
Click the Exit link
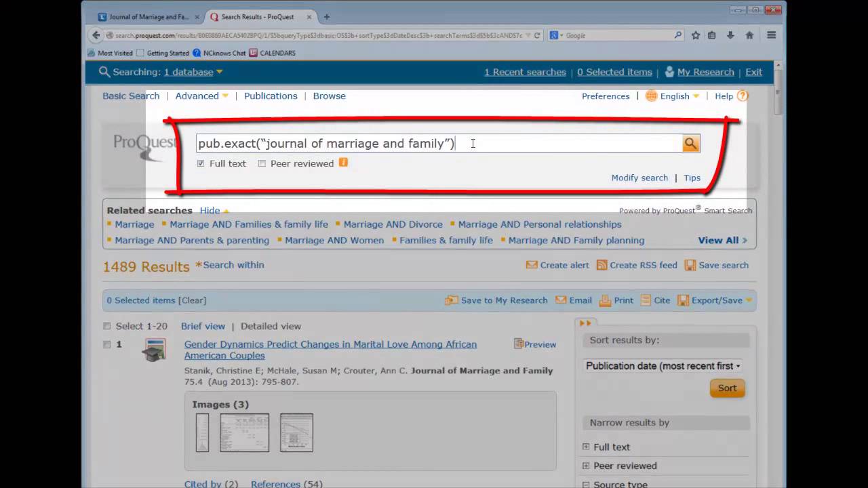(x=753, y=72)
